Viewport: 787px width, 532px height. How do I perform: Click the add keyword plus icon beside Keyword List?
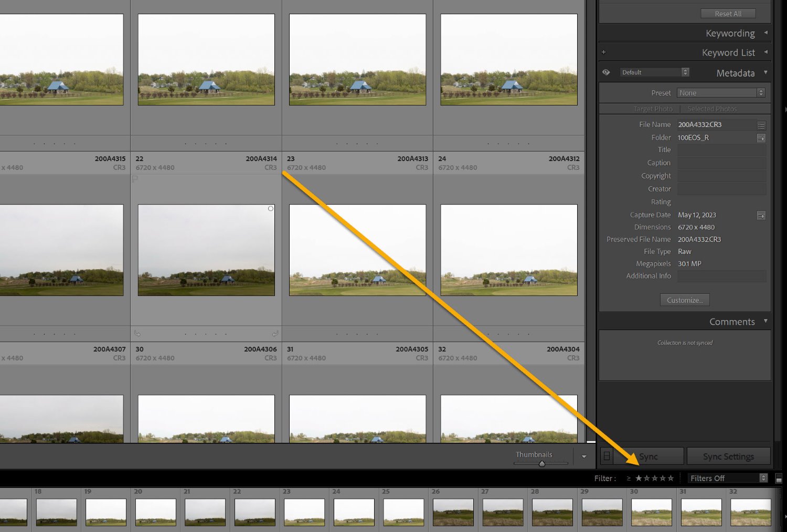tap(604, 51)
